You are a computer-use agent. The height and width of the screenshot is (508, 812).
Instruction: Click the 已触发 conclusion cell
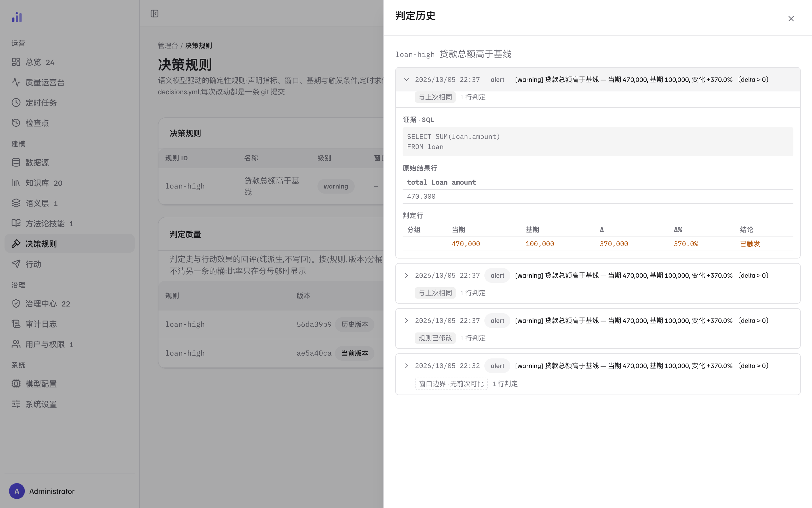[x=750, y=244]
